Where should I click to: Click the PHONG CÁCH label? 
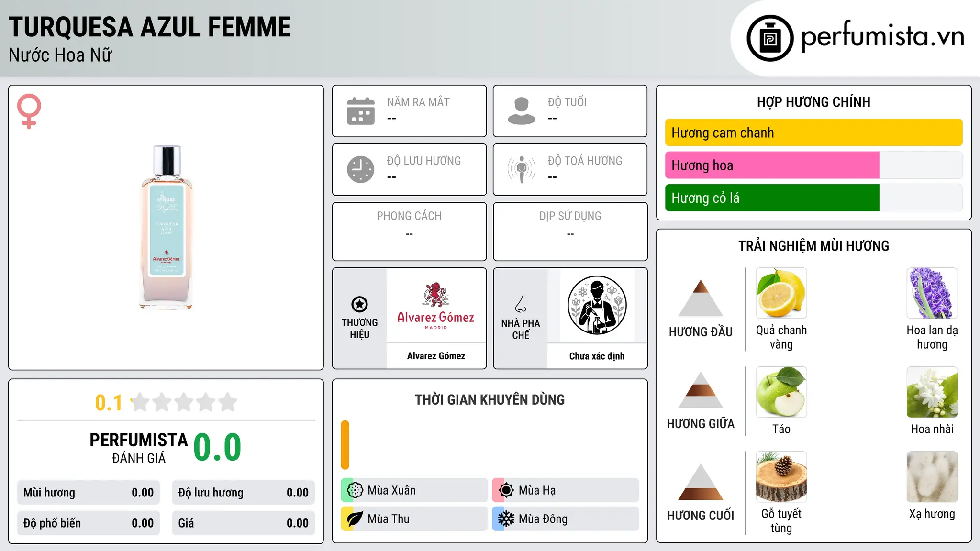point(409,216)
